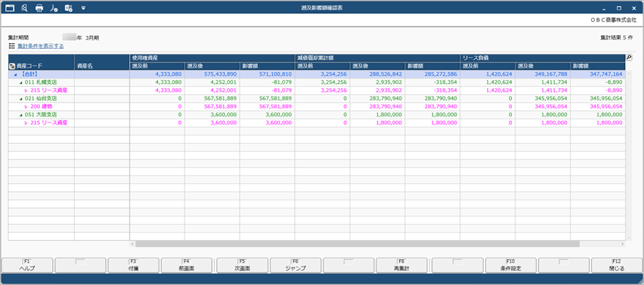Click 遡及後 header under 減価償却累計額

(x=377, y=66)
